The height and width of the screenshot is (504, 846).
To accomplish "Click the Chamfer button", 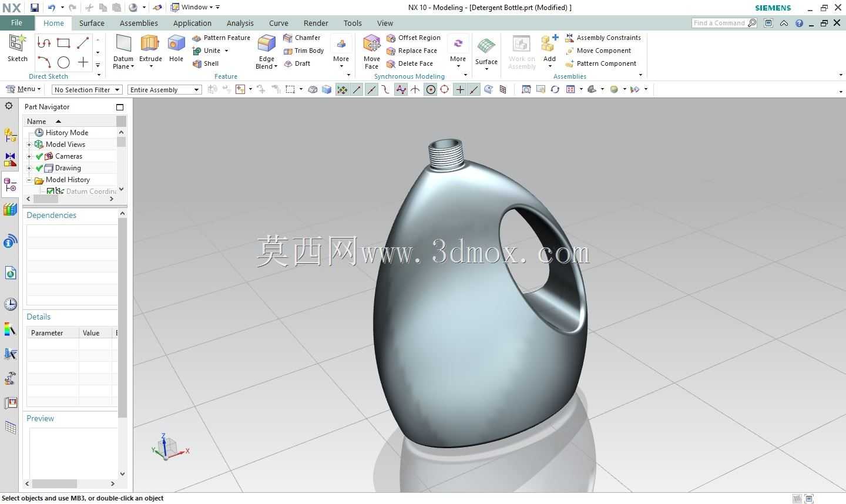I will tap(302, 38).
